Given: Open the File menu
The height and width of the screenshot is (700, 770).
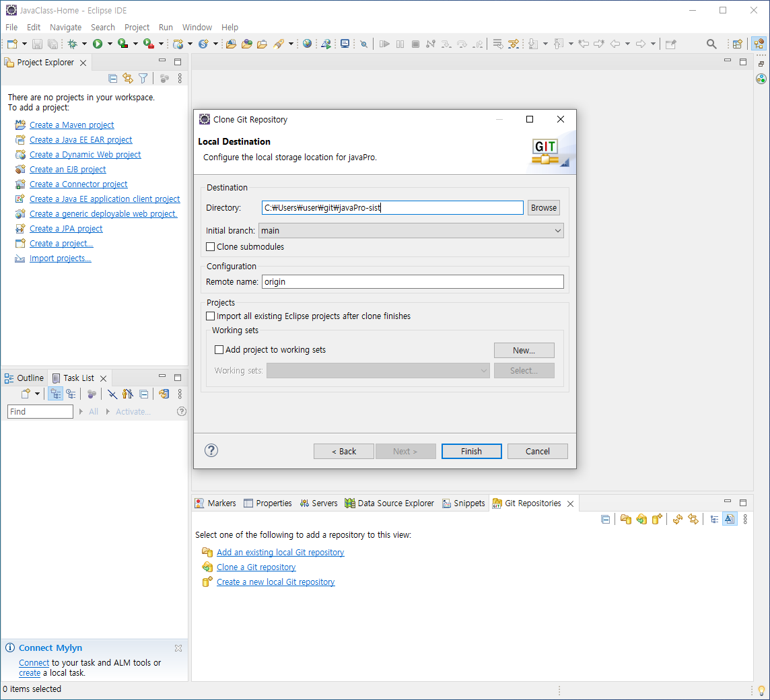Looking at the screenshot, I should click(x=11, y=28).
